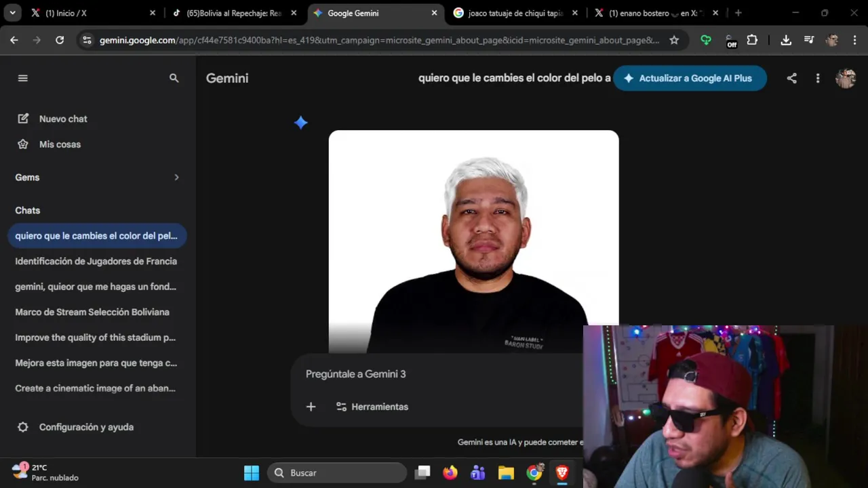Click the site information icon in address bar
This screenshot has width=868, height=488.
click(87, 40)
